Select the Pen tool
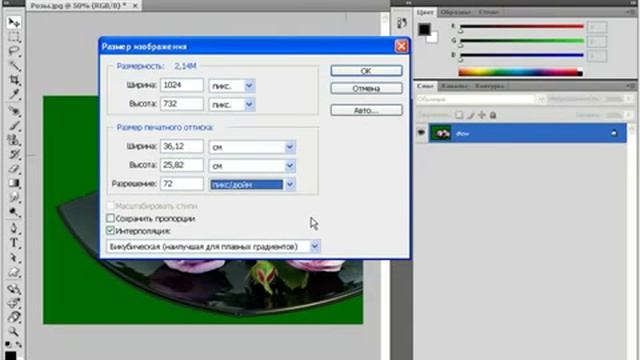The width and height of the screenshot is (640, 360). 13,228
